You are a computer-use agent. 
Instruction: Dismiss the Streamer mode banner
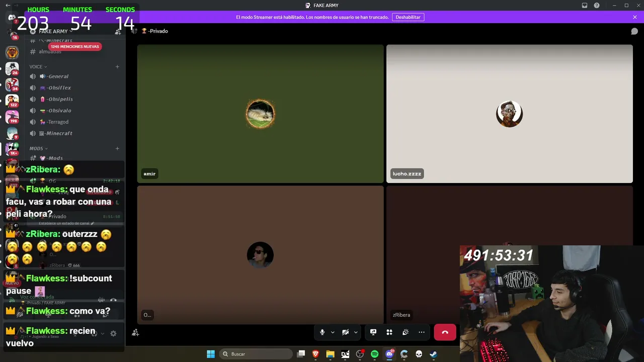click(635, 17)
